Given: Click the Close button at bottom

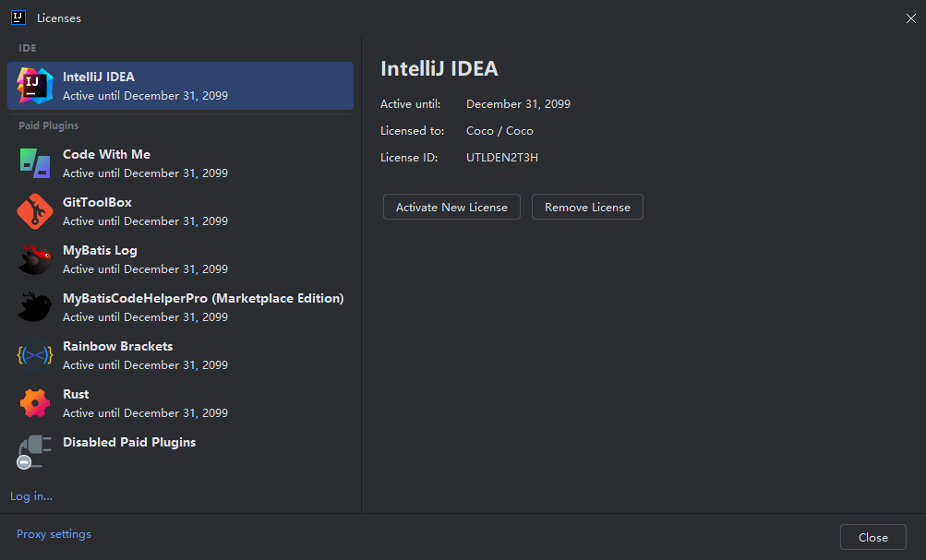Looking at the screenshot, I should [872, 537].
